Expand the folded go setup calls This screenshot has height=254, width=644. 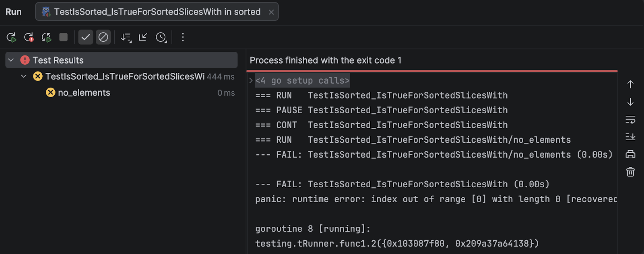(251, 81)
